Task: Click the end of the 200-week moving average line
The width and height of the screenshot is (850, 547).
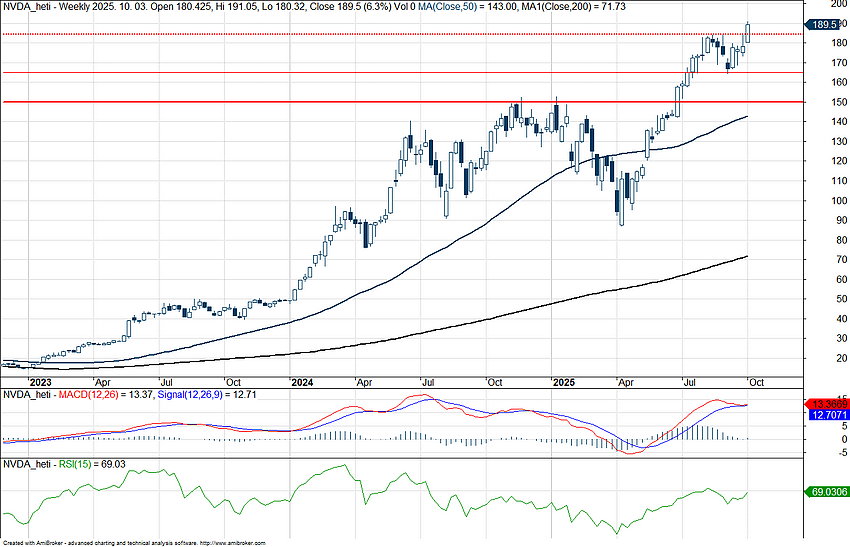Action: pos(747,257)
